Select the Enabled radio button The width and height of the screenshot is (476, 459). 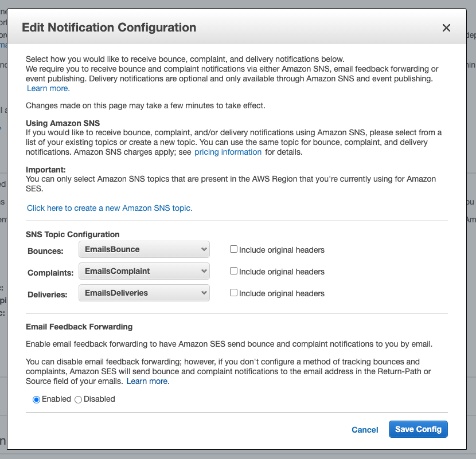pos(37,399)
